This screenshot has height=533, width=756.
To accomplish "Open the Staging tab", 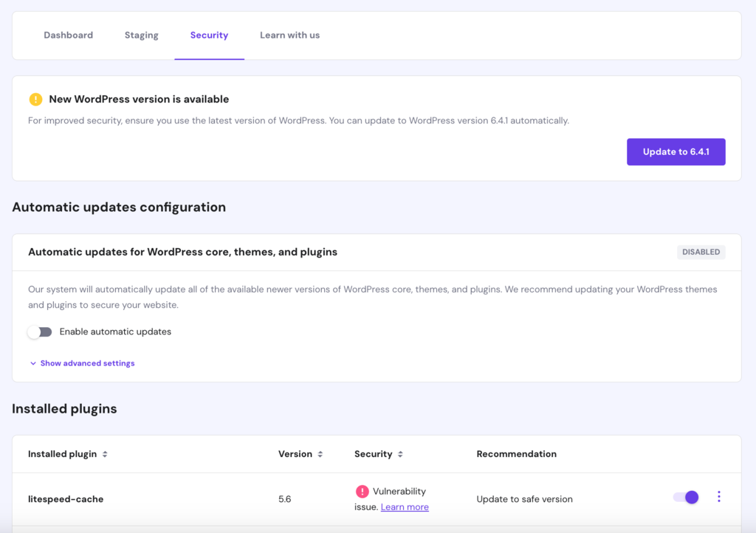I will coord(141,35).
